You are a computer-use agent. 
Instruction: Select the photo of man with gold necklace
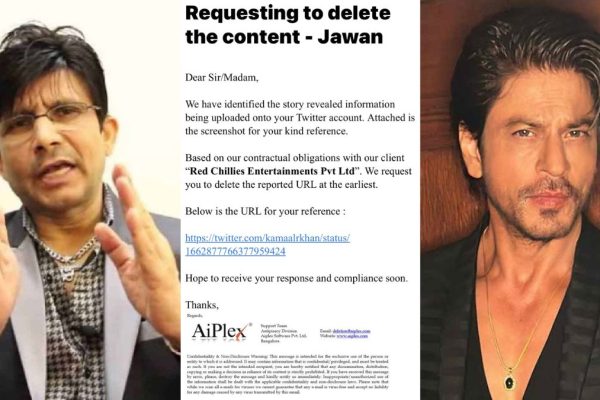pos(510,200)
